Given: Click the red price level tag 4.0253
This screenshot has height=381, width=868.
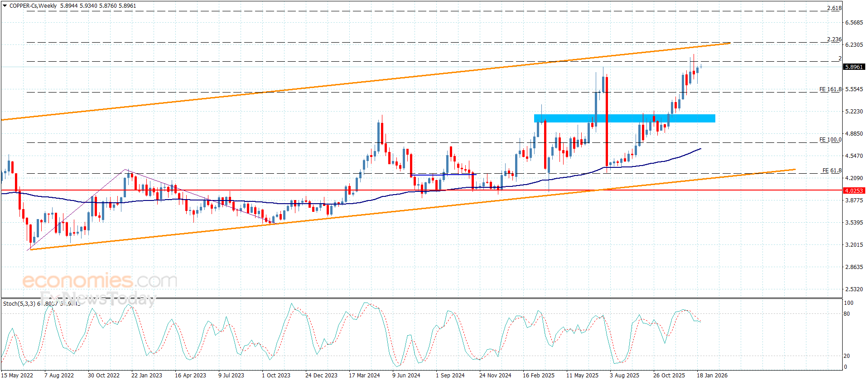Looking at the screenshot, I should 854,190.
